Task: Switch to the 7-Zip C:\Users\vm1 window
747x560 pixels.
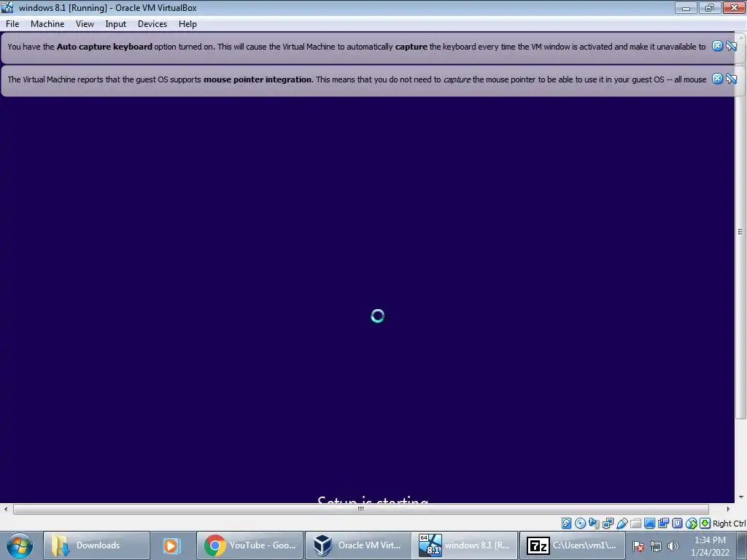Action: pyautogui.click(x=572, y=545)
